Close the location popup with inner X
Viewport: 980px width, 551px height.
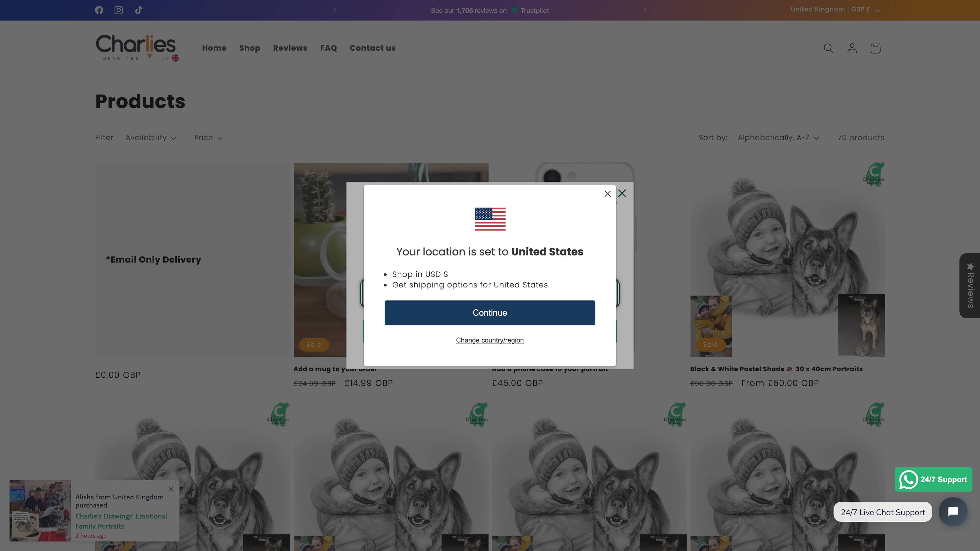(608, 194)
